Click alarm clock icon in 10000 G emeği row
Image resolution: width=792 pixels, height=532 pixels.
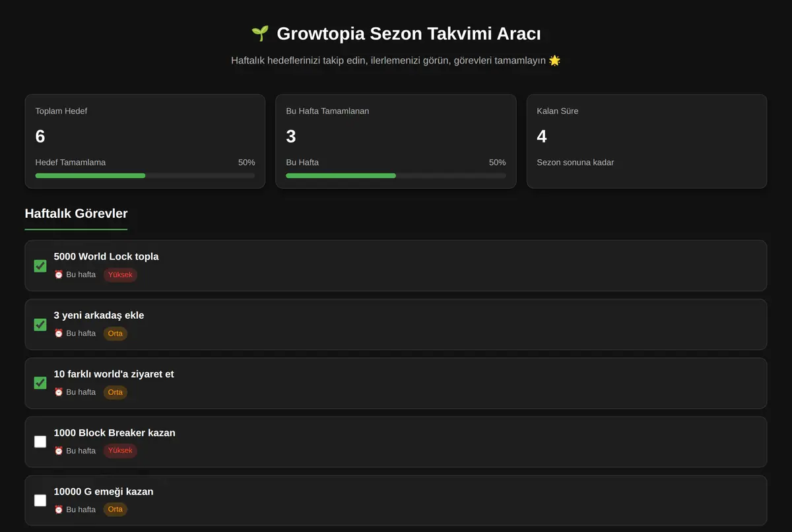59,510
